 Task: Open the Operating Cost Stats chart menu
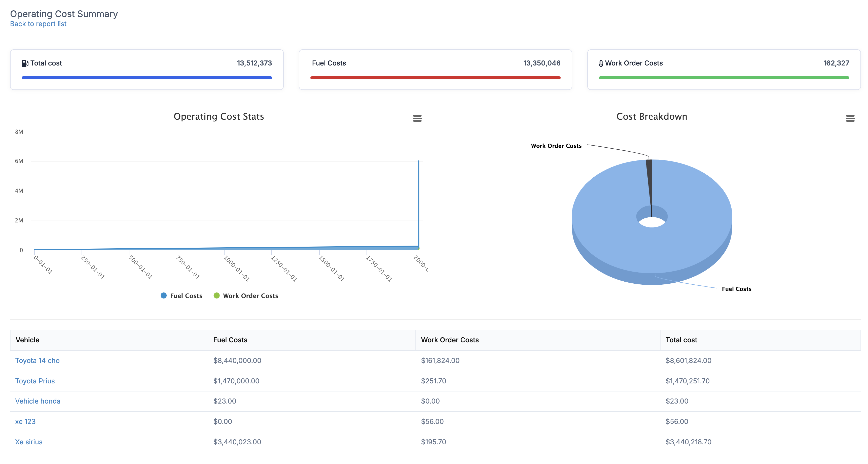pos(417,118)
